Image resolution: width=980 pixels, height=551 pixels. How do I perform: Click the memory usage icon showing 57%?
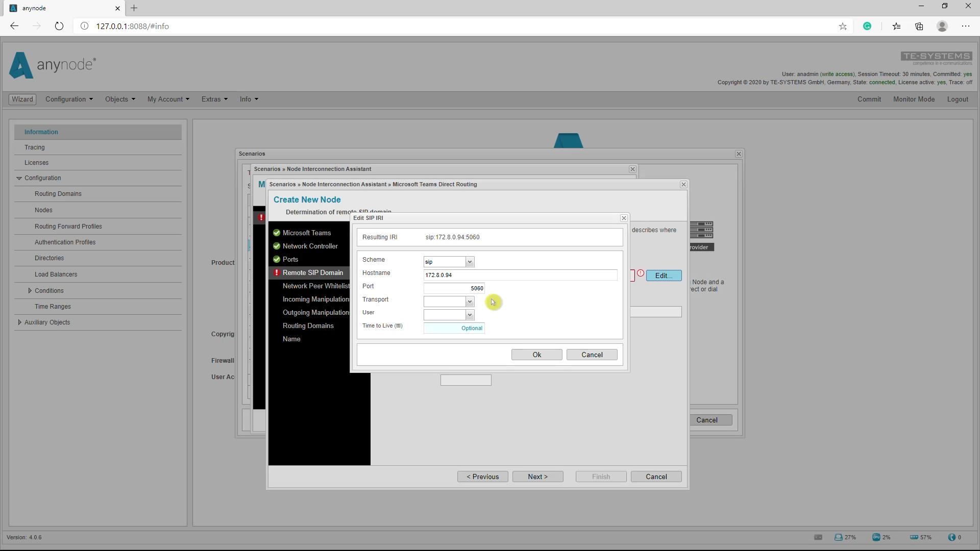pyautogui.click(x=914, y=537)
